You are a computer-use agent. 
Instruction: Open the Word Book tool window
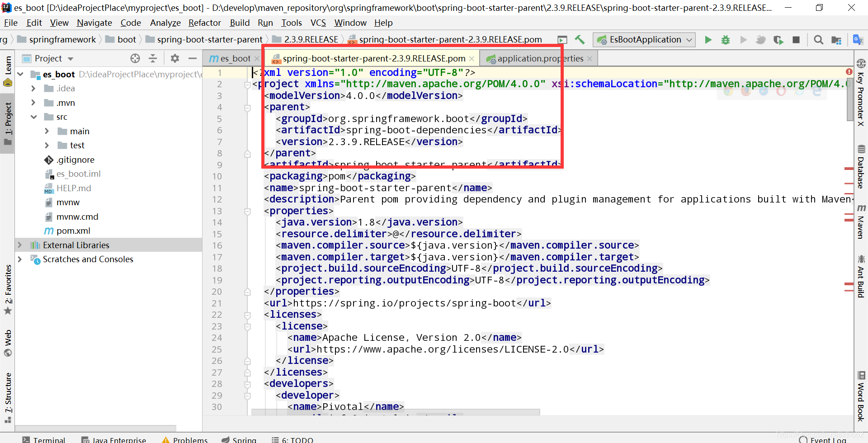click(861, 396)
